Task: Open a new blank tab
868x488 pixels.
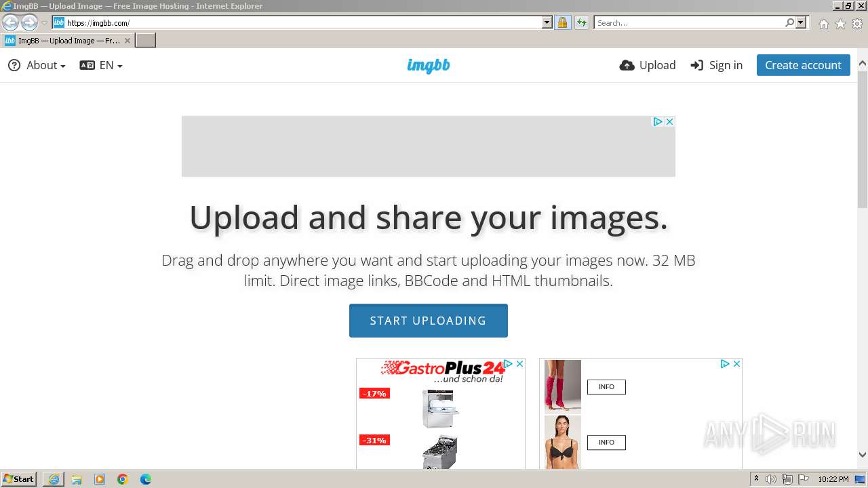Action: coord(146,41)
